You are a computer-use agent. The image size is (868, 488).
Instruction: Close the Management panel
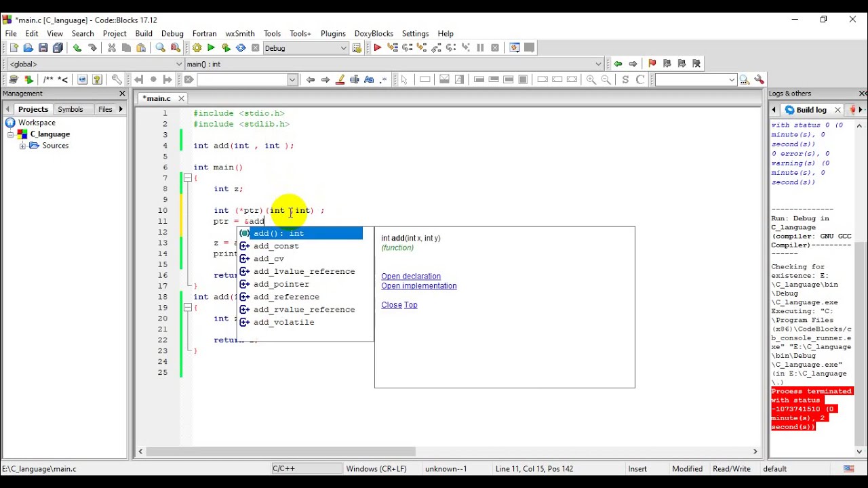pos(122,94)
